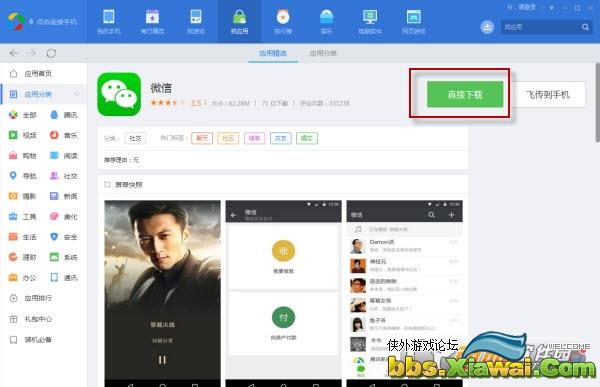The height and width of the screenshot is (387, 600).
Task: Select the 社交 (Social) sidebar category
Action: pyautogui.click(x=64, y=176)
